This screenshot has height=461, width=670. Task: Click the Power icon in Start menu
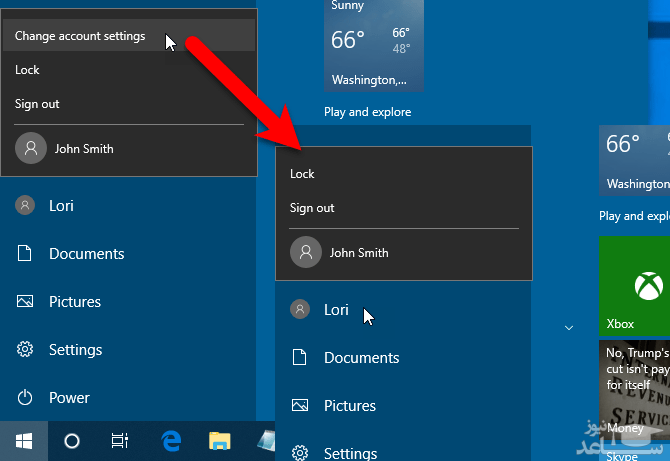point(25,398)
